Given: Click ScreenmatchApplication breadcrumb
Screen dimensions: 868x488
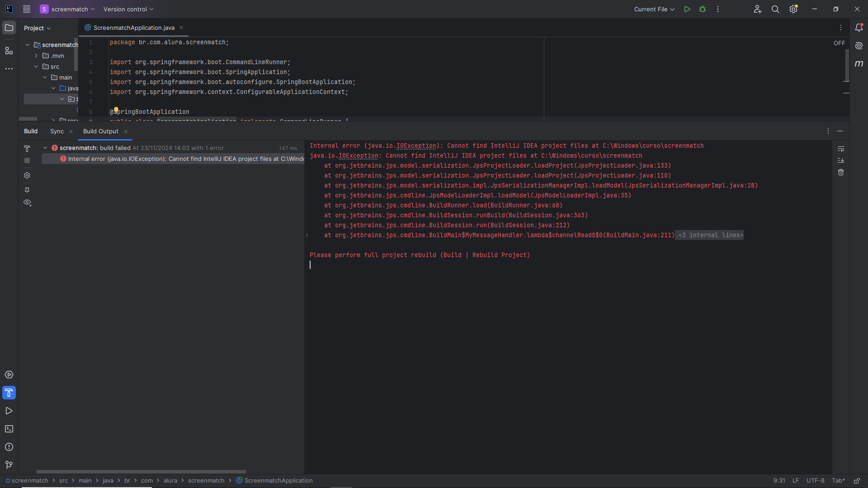Looking at the screenshot, I should [274, 480].
